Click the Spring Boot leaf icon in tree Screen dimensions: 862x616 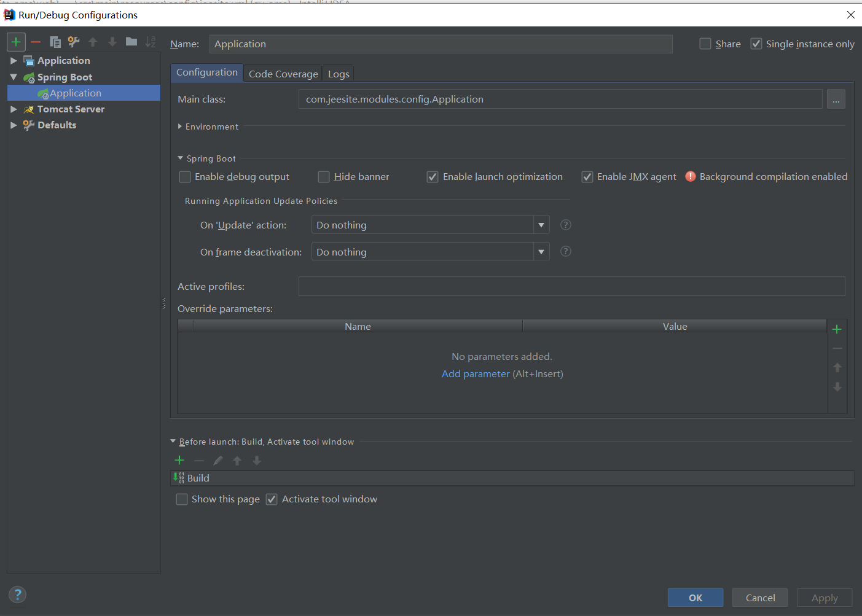tap(29, 77)
